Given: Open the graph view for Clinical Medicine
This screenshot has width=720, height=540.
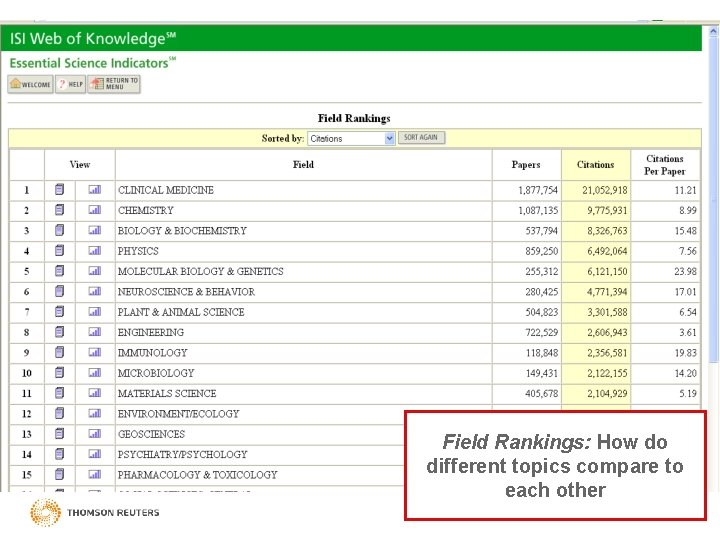Looking at the screenshot, I should 95,190.
